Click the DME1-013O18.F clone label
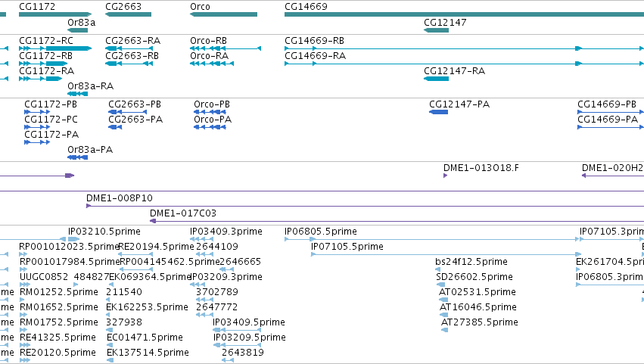 (481, 168)
